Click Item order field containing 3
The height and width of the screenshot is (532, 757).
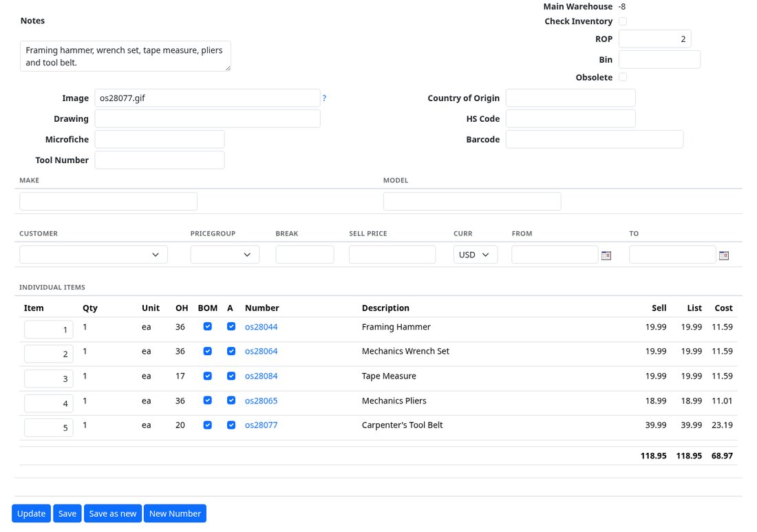(49, 379)
